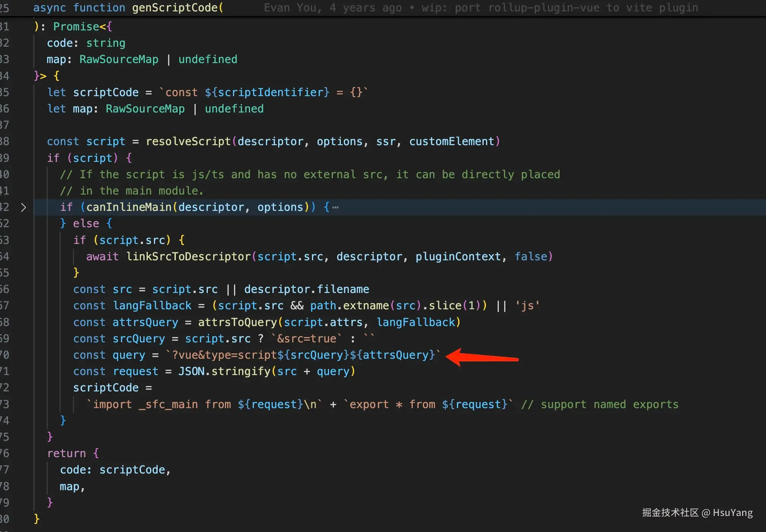Click '&src=true' template string
Image resolution: width=766 pixels, height=532 pixels.
(x=307, y=339)
